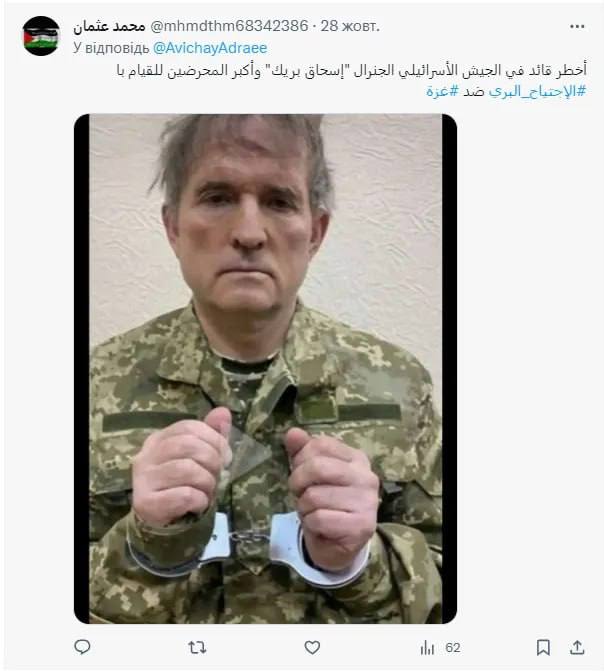Viewport: 604px width, 671px height.
Task: Open the @AvichayAdraee profile link
Action: tap(210, 48)
